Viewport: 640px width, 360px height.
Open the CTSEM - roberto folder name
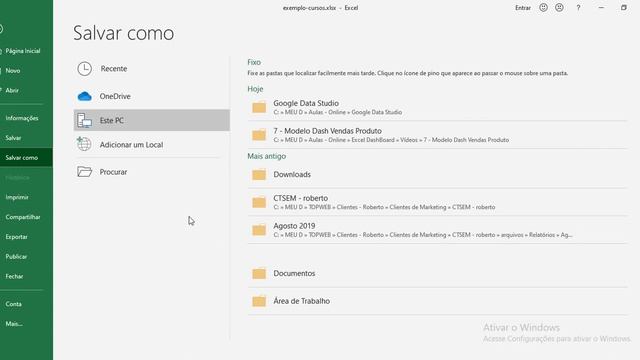[300, 198]
